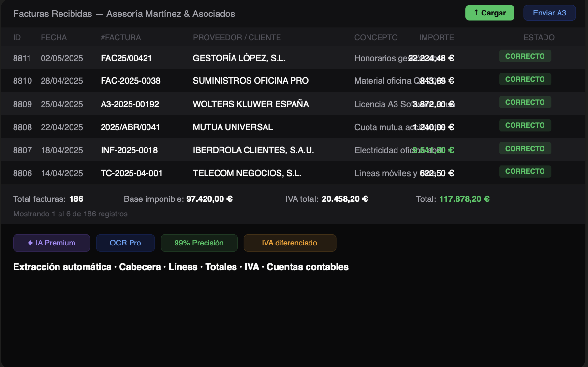Click the Total facturas 186 summary
This screenshot has height=367, width=588.
(48, 199)
